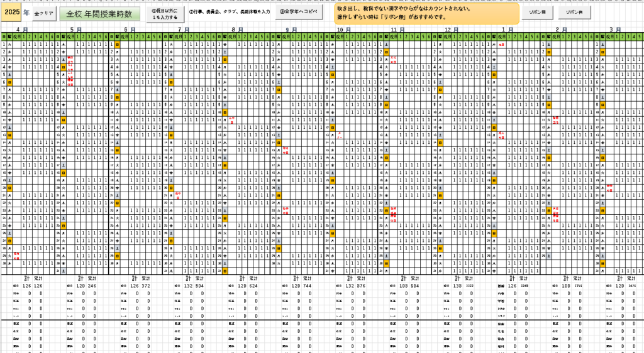The width and height of the screenshot is (644, 353).
Task: Select the November cumulative total 984
Action: (415, 286)
